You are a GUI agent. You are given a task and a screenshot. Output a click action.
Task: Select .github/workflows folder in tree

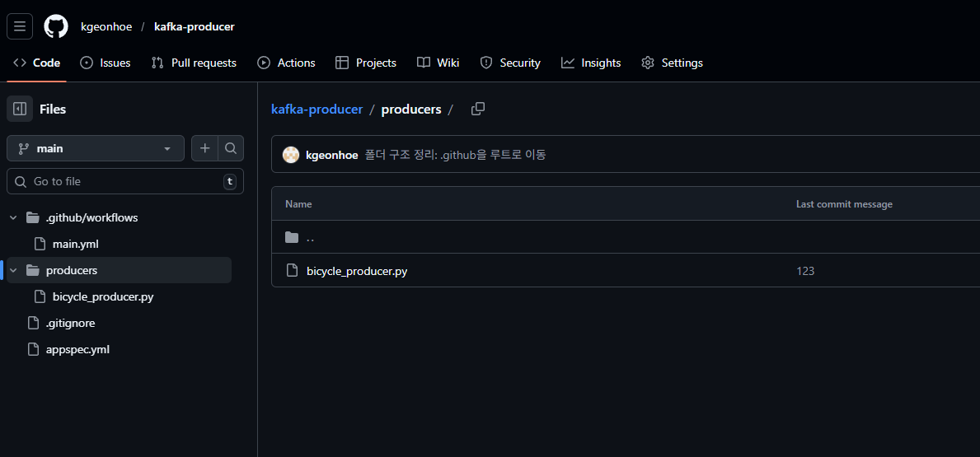click(91, 218)
